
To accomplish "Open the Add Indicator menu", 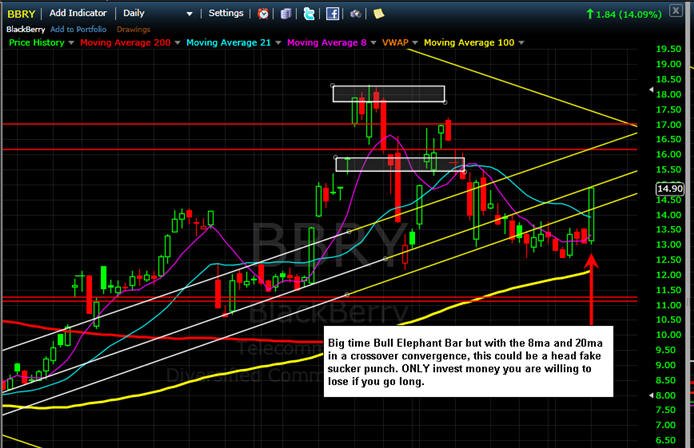I will 78,13.
